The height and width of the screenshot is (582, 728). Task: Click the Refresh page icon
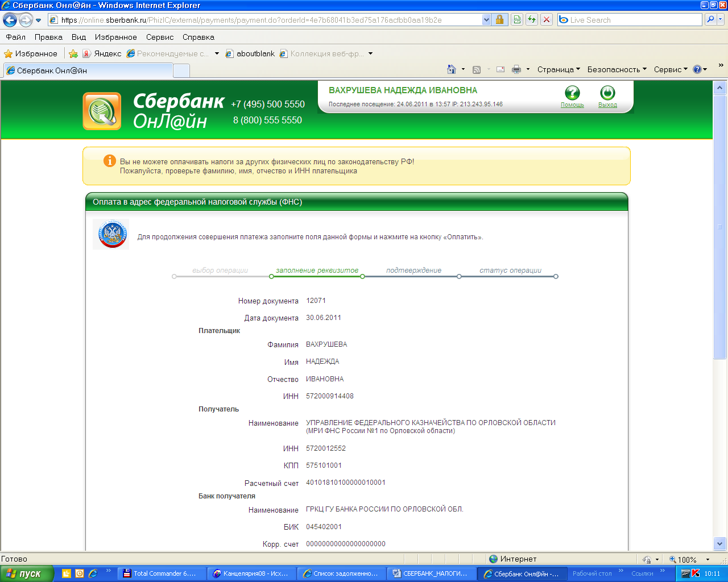click(532, 20)
